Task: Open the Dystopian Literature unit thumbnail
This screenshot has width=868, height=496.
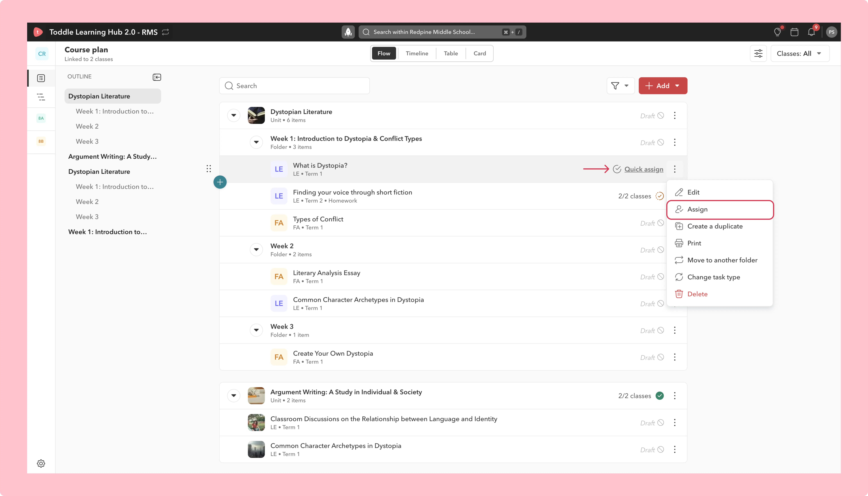Action: tap(256, 116)
